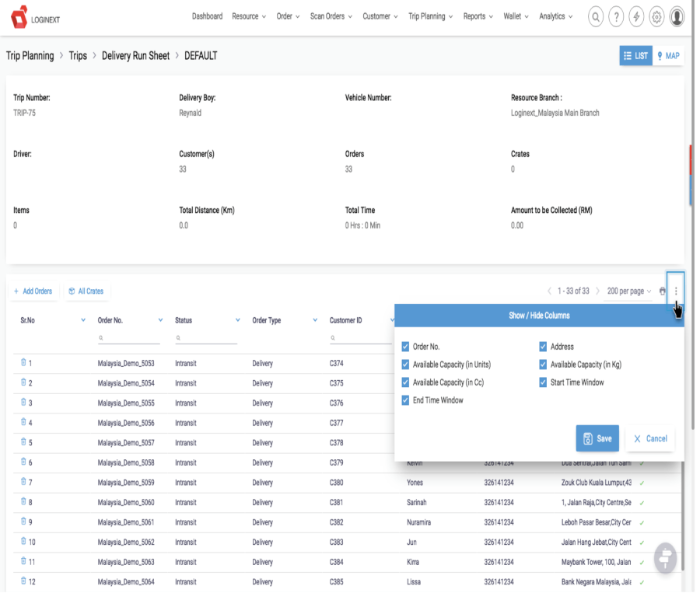Viewport: 700px width, 593px height.
Task: Open the settings gear icon
Action: point(656,16)
